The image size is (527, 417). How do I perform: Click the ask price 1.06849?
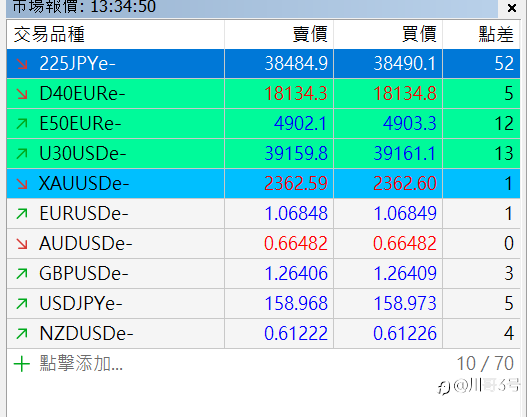[405, 213]
